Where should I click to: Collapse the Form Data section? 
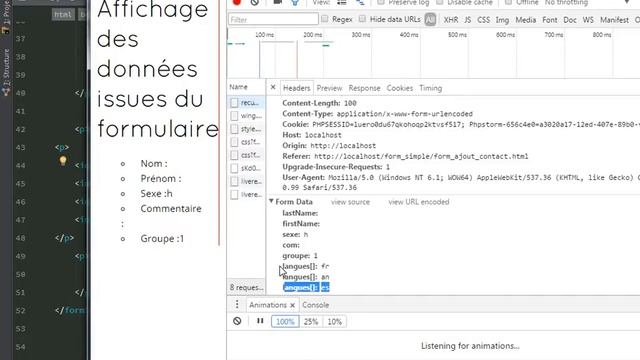tap(271, 201)
